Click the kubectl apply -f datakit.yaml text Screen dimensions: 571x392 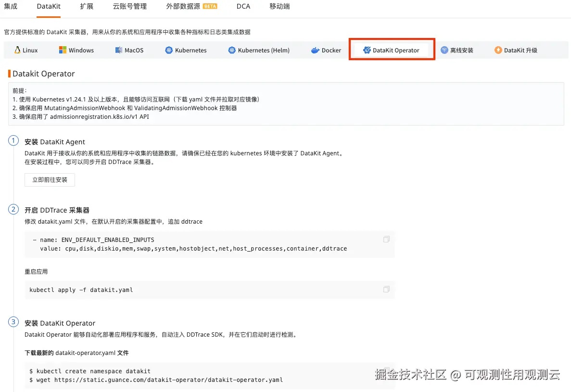pos(81,290)
